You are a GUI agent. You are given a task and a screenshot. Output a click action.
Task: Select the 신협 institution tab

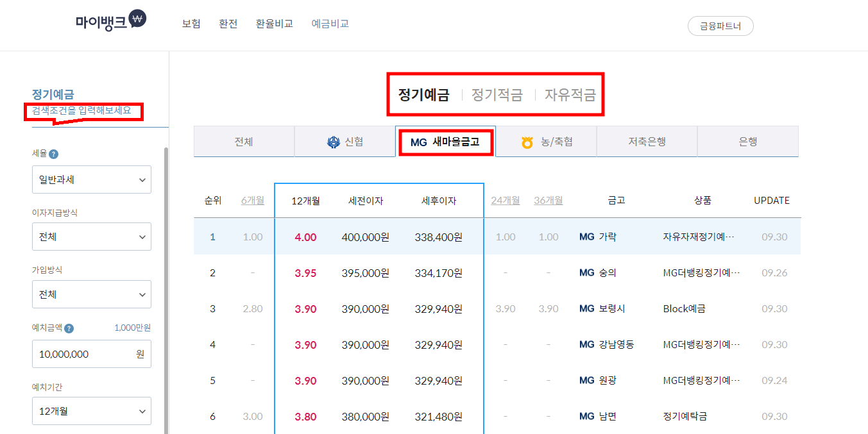[x=345, y=142]
